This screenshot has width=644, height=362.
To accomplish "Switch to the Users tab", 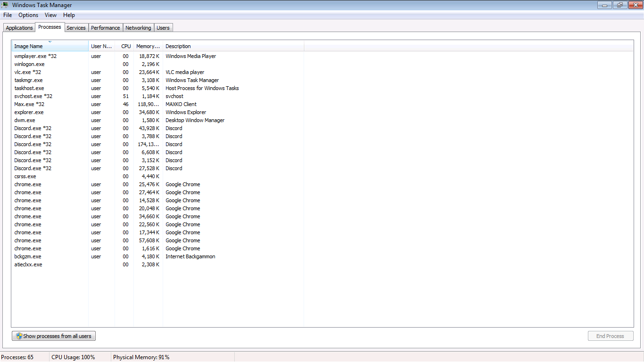I will tap(163, 28).
